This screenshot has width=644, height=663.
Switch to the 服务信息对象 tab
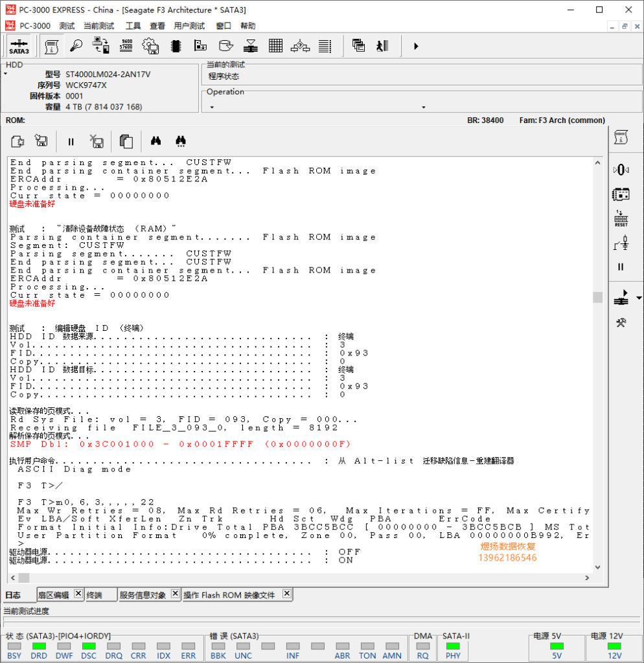[x=143, y=596]
